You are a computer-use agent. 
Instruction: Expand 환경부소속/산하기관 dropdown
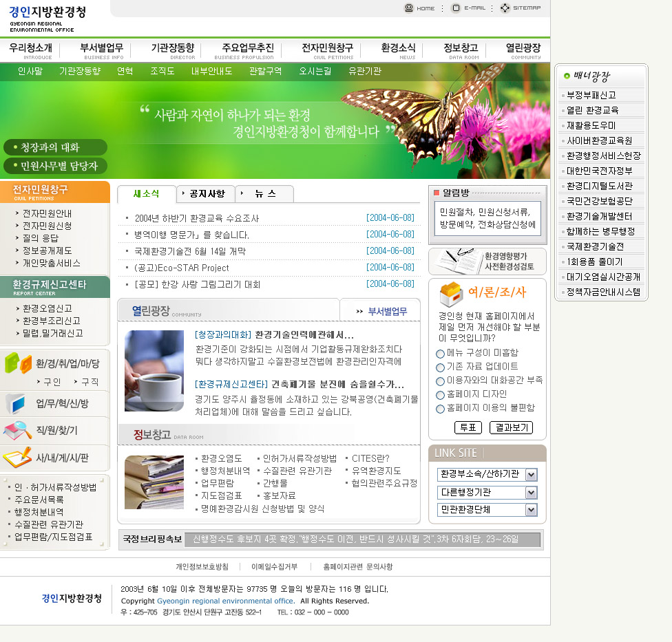tap(531, 475)
